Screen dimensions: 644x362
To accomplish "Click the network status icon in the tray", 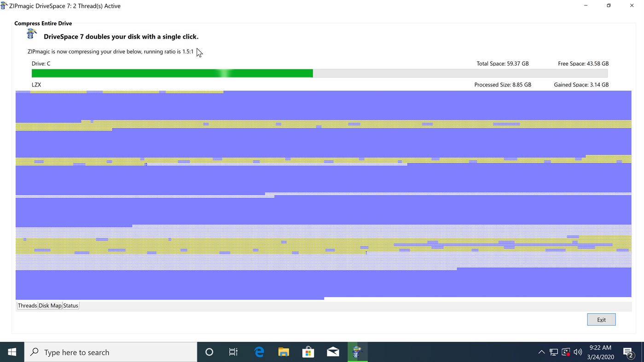I will 553,351.
